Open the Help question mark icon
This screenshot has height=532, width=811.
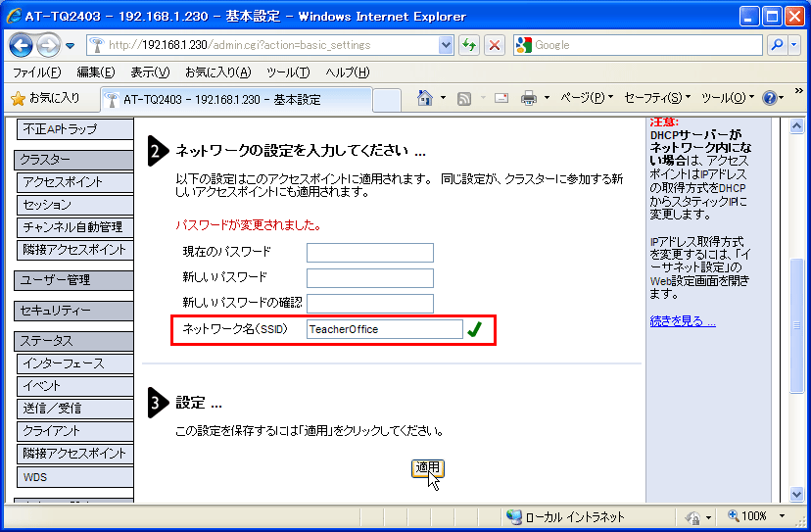tap(770, 97)
